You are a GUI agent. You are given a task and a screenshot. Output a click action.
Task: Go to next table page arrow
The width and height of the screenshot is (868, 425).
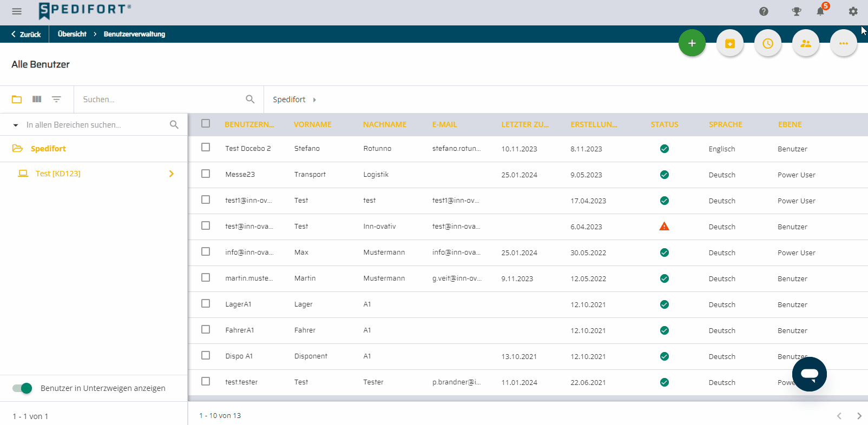859,416
